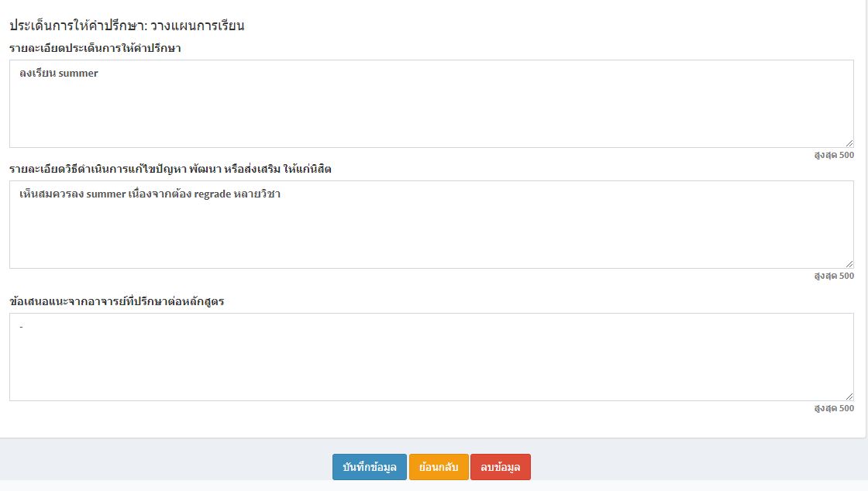Grab resize handle of the ข้อเสนอแนะ text area
Screen dimensions: 868x491
849,397
